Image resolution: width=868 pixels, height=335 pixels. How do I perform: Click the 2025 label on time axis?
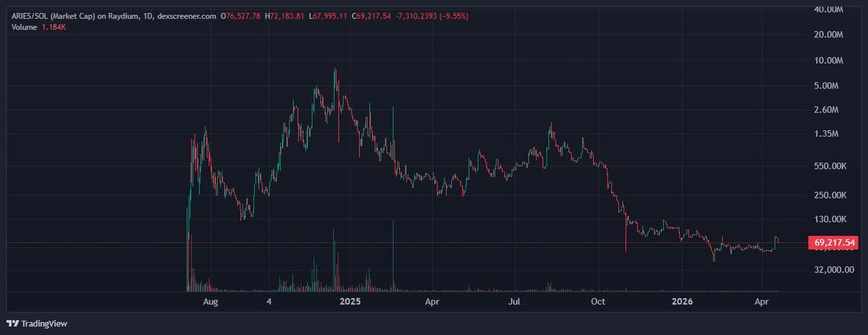click(x=350, y=302)
